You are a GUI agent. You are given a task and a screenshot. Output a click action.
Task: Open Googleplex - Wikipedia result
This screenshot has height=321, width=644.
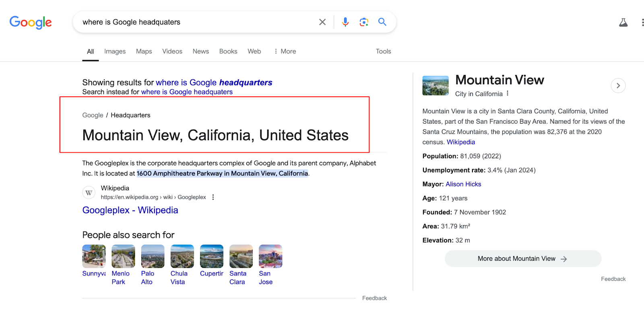pyautogui.click(x=130, y=210)
